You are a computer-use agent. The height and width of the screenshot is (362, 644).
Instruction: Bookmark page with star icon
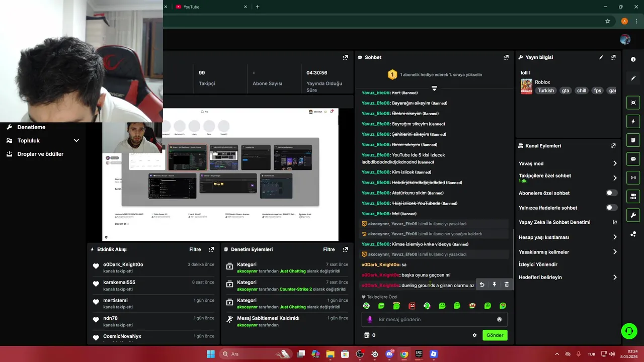pos(608,21)
